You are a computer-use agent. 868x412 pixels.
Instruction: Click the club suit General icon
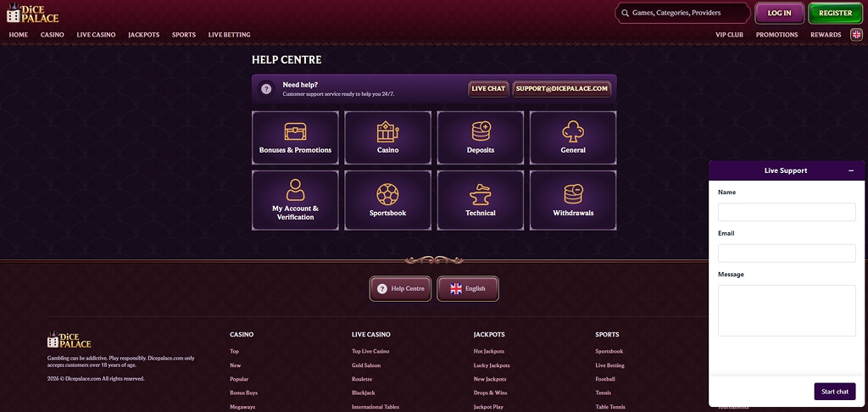pos(573,131)
